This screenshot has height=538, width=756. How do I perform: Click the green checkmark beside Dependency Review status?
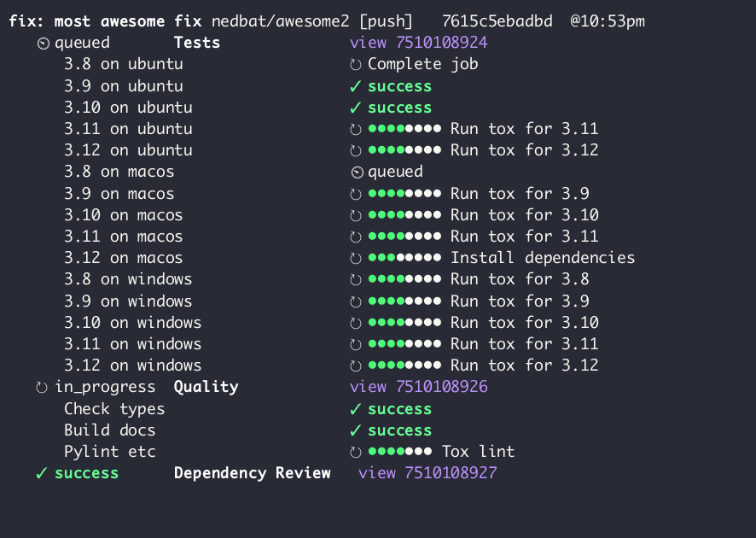41,473
